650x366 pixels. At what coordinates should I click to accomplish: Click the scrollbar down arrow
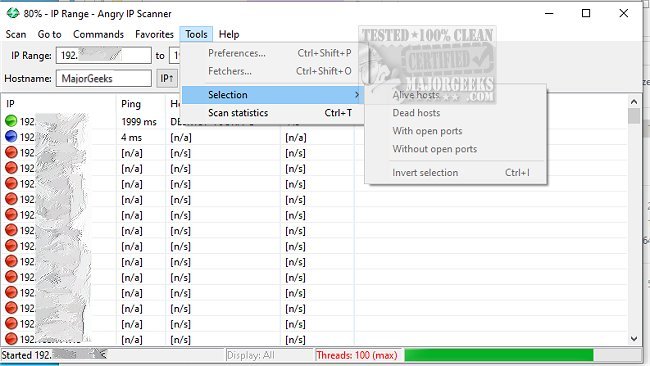pos(634,339)
